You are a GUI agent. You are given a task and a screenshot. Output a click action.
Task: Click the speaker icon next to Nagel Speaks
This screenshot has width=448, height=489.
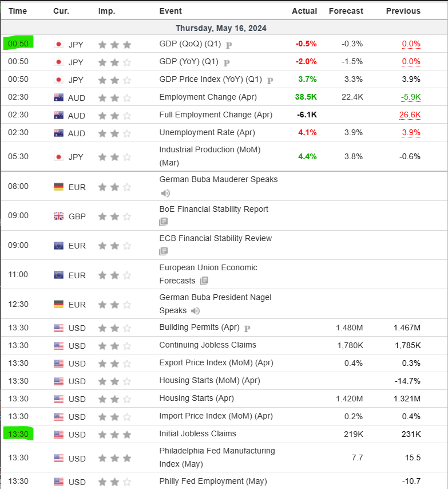tap(195, 311)
